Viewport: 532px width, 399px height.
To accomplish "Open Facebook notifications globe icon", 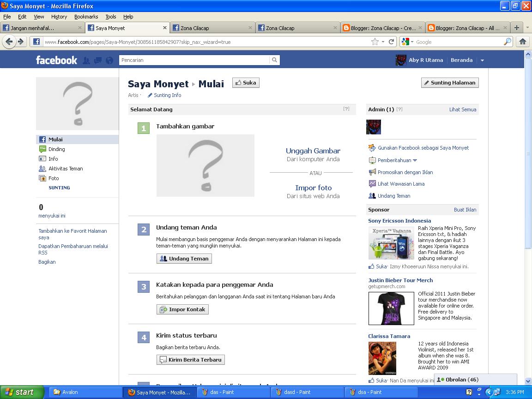I will (109, 60).
